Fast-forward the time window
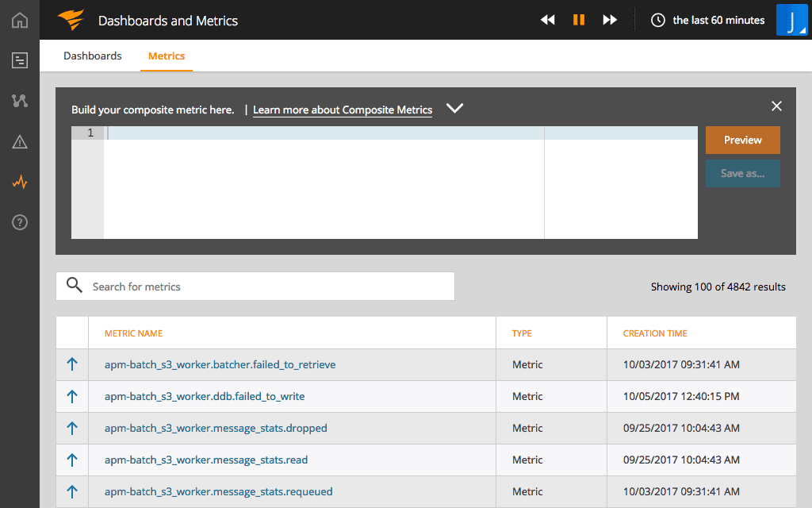The image size is (812, 508). point(610,20)
